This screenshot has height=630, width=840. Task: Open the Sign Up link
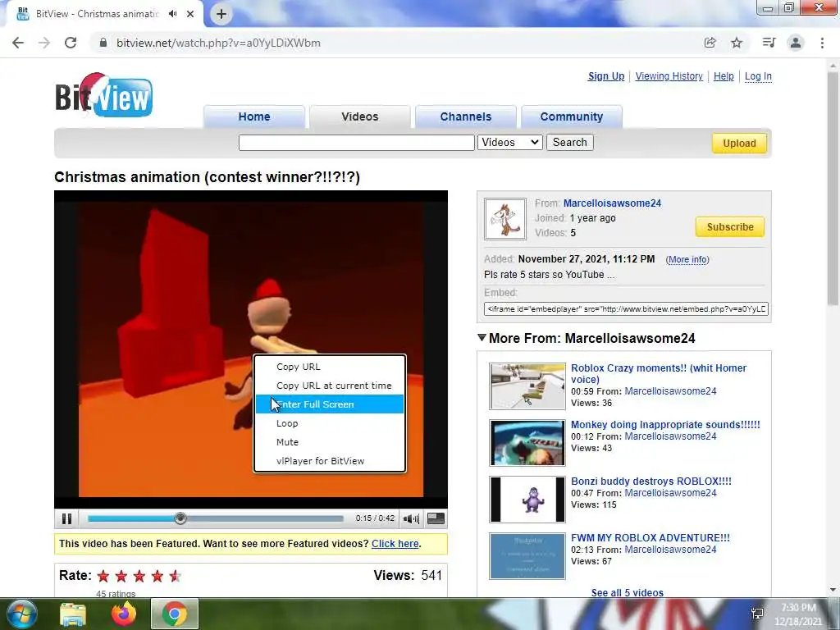606,76
